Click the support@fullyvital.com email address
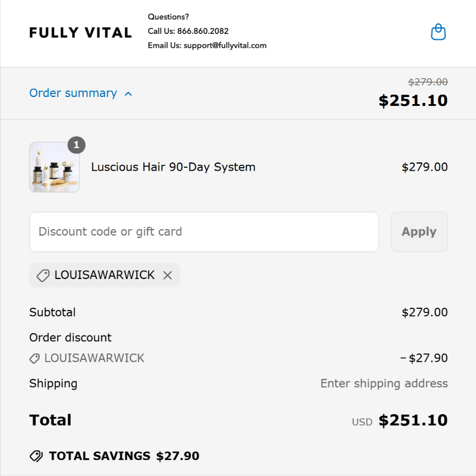Screen dimensions: 476x476 [x=225, y=46]
